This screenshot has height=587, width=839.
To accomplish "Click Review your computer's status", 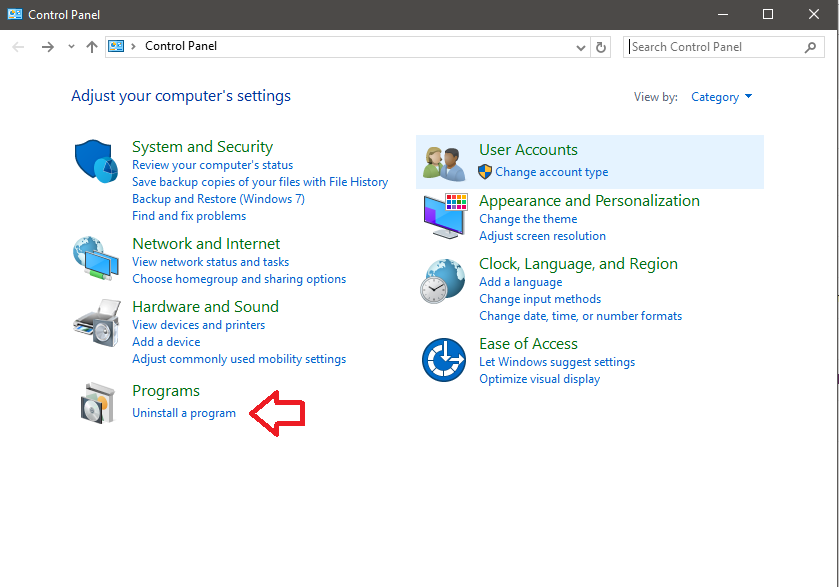I will 212,165.
